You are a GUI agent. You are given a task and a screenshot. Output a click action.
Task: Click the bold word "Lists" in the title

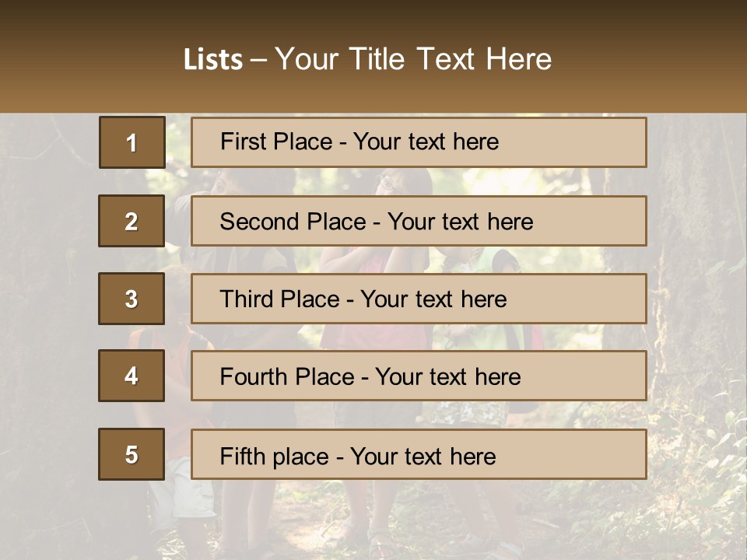(x=213, y=60)
